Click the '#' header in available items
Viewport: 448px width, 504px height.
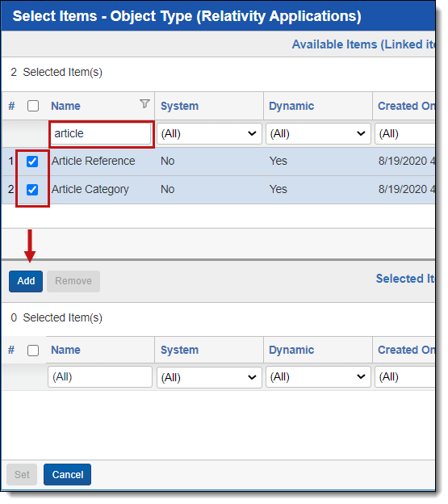tap(11, 106)
